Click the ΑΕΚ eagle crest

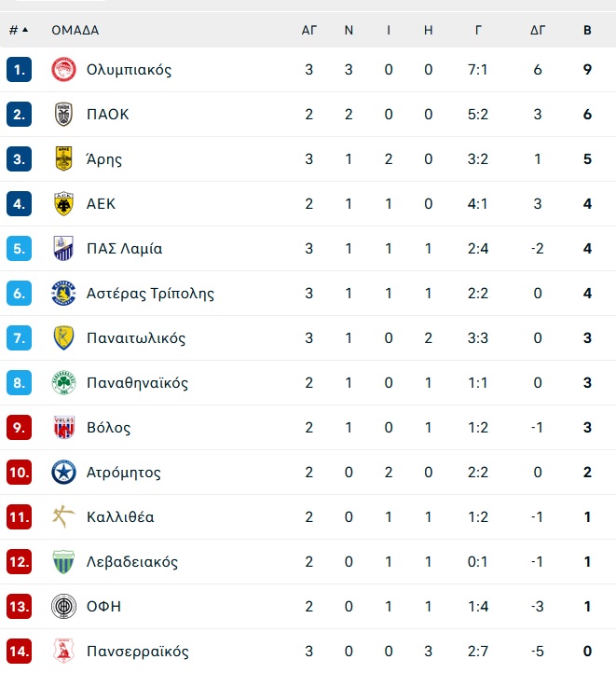click(63, 203)
